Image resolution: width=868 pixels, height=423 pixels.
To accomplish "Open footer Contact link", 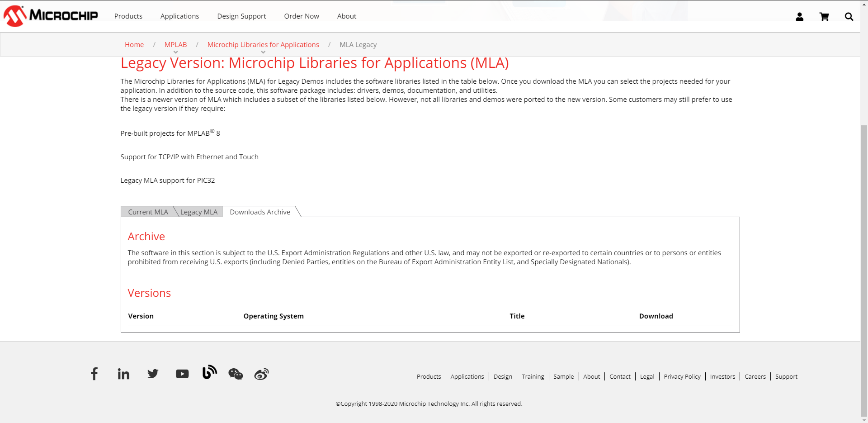I will [x=620, y=376].
